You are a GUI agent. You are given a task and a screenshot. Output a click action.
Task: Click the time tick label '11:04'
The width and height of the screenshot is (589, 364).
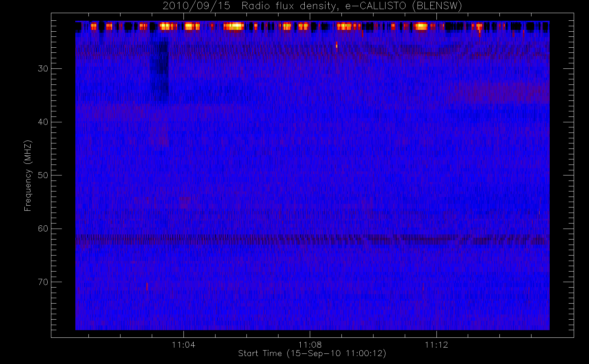[x=183, y=345]
